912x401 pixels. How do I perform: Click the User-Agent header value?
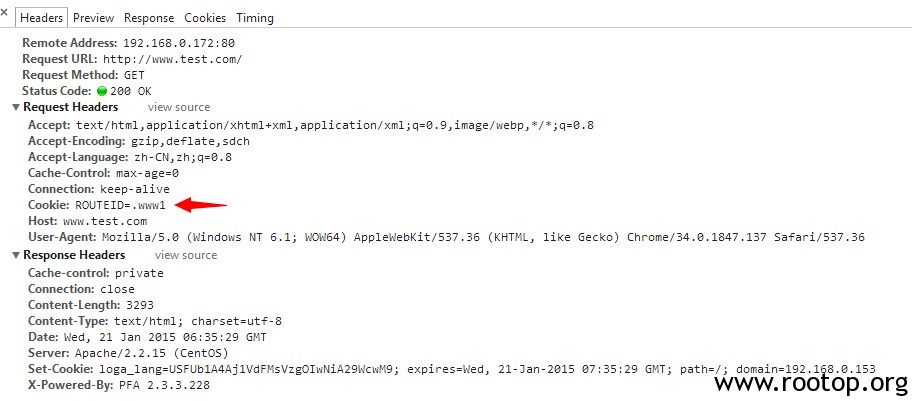[483, 237]
